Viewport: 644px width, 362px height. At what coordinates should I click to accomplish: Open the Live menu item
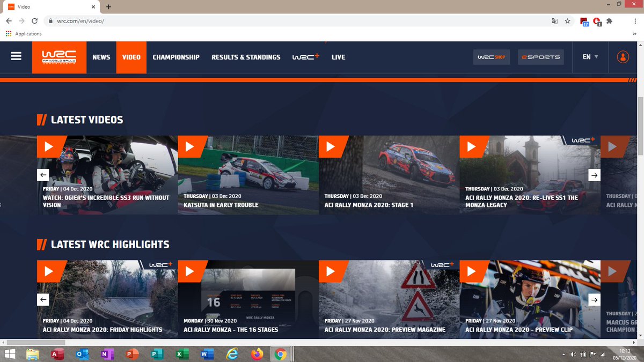338,57
